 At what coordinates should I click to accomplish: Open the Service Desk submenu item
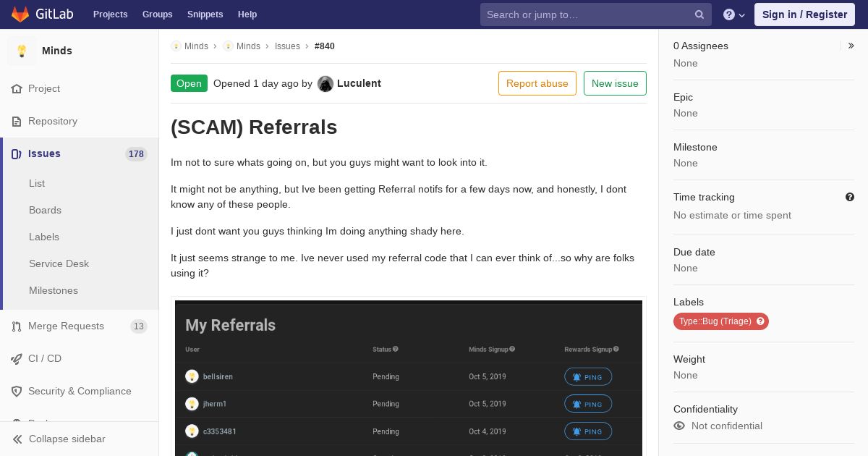click(59, 263)
